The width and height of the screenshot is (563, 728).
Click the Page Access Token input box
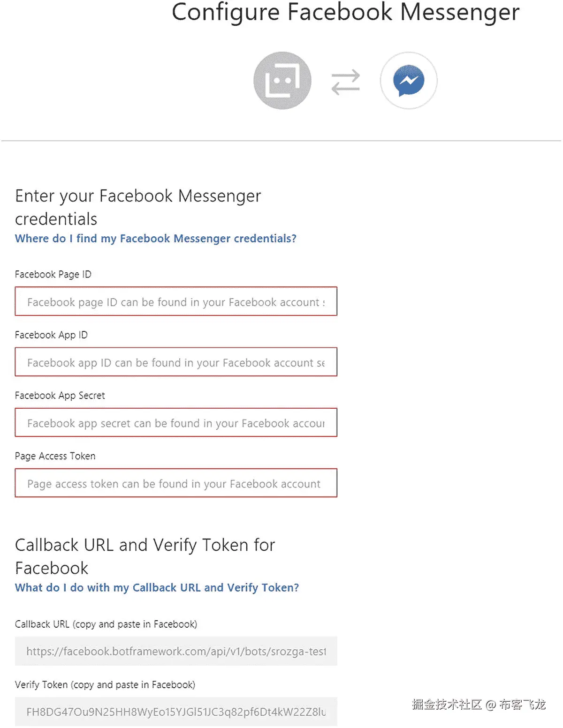(x=176, y=483)
